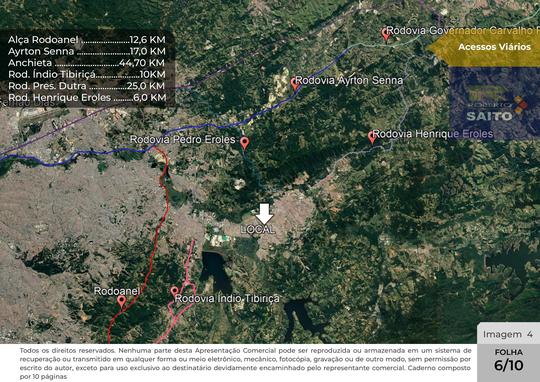Click the Rodovia Pedro Eroles map pin
This screenshot has height=382, width=540.
[x=244, y=143]
